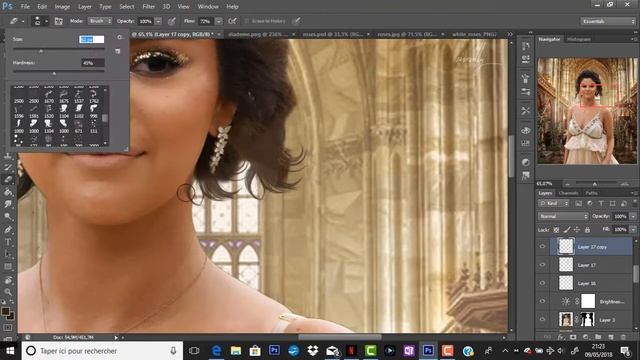Viewport: 640px width, 360px height.
Task: Select the Eraser tool in the left toolbar
Action: pyautogui.click(x=8, y=179)
